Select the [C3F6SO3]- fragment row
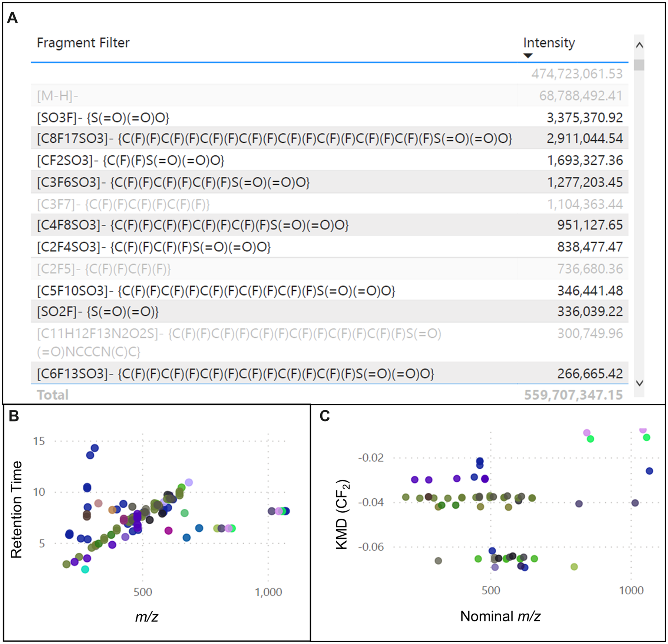 click(173, 182)
